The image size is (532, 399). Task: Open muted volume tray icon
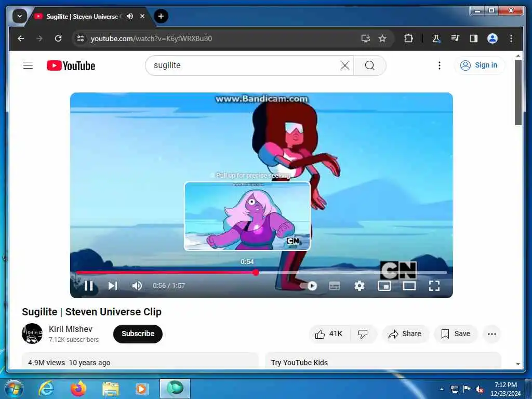(480, 389)
